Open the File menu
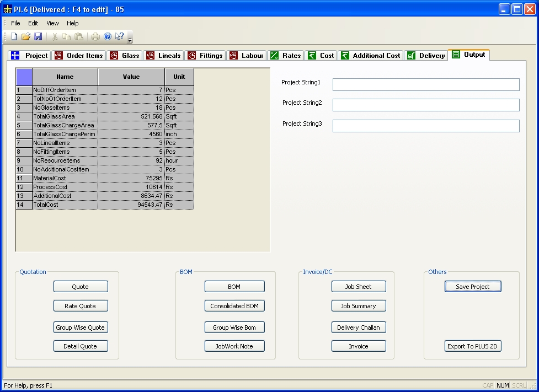The height and width of the screenshot is (392, 539). click(15, 23)
